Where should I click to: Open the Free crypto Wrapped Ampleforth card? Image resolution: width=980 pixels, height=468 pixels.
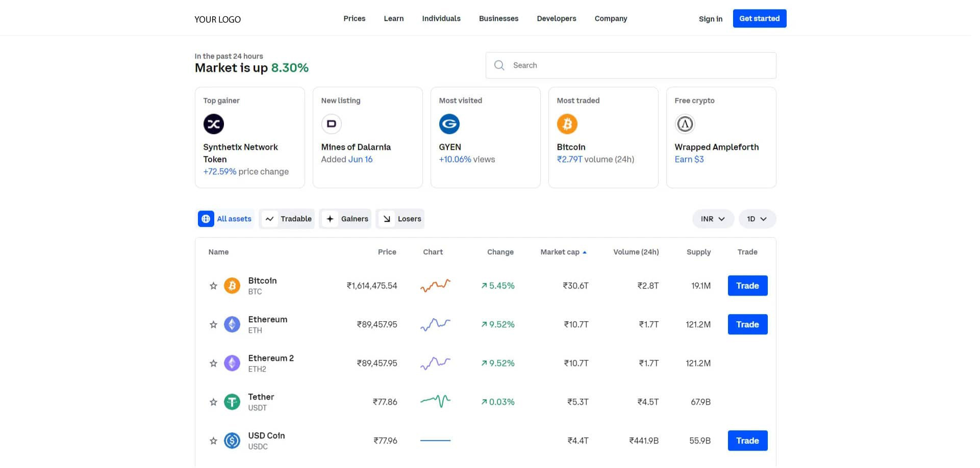(x=721, y=137)
